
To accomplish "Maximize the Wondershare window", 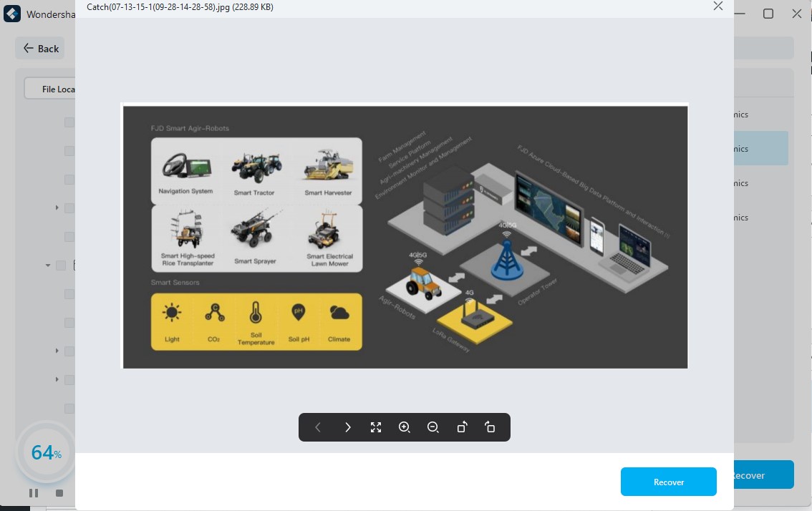I will (768, 14).
